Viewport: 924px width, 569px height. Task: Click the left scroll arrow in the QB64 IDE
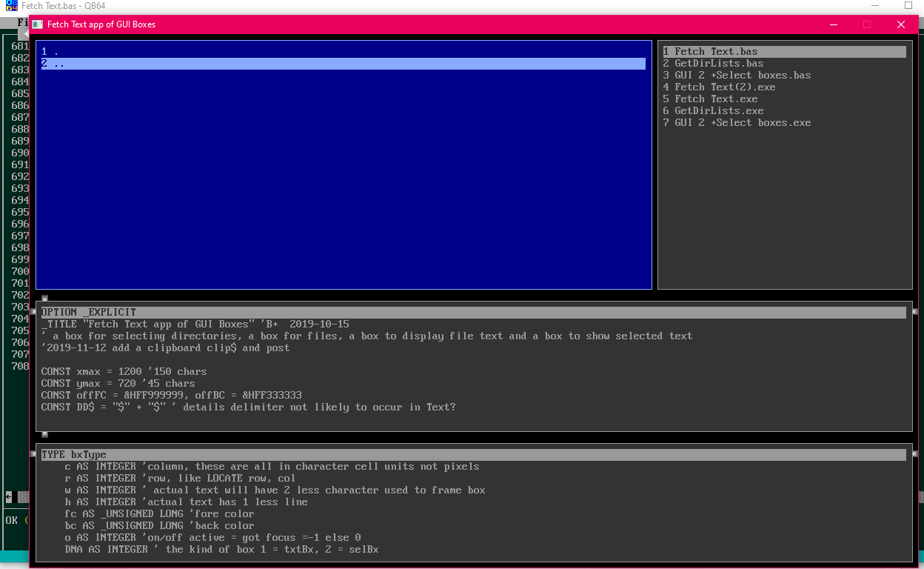[9, 496]
